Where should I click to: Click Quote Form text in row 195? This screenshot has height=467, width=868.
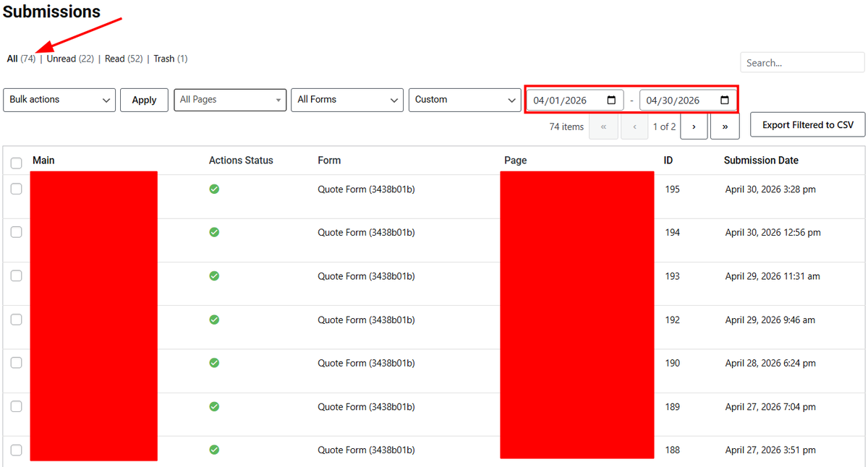[366, 189]
